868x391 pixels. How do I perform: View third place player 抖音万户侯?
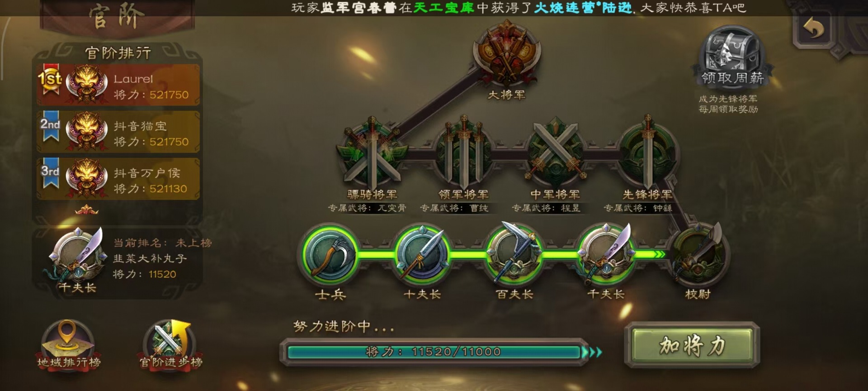coord(118,179)
